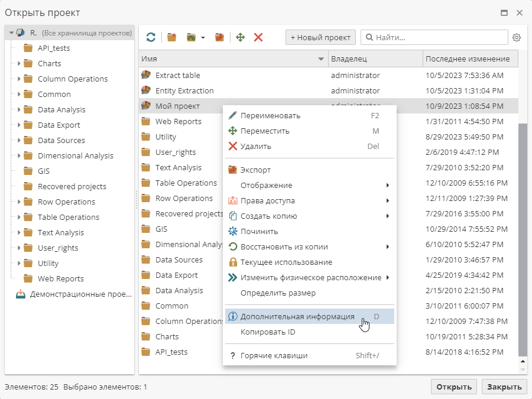
Task: Choose Горячие клавиши menu entry
Action: (x=309, y=356)
